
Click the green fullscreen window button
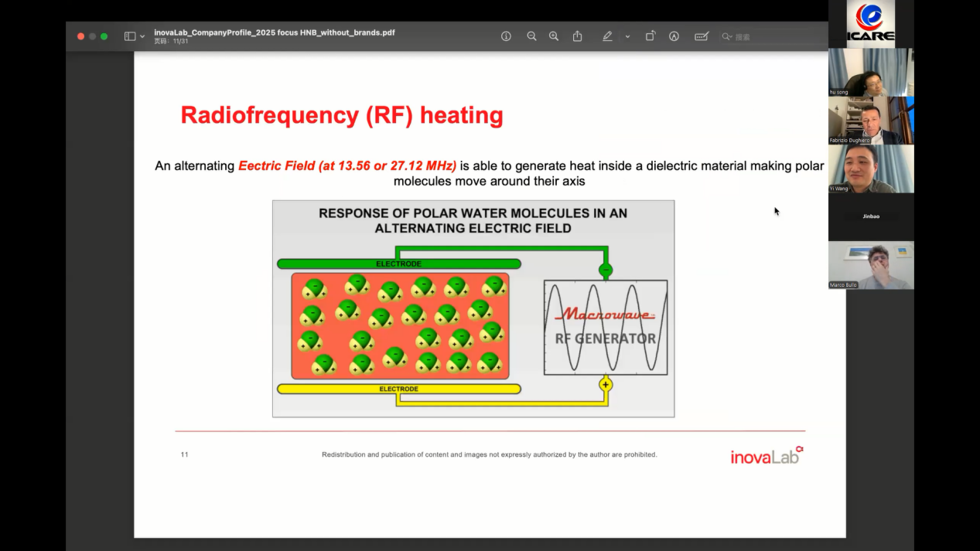[104, 36]
